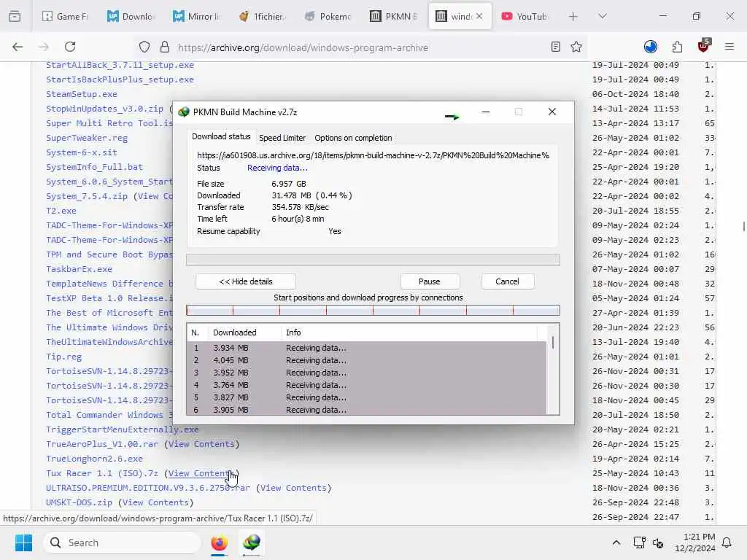Switch to the Pokemo tab

[328, 16]
